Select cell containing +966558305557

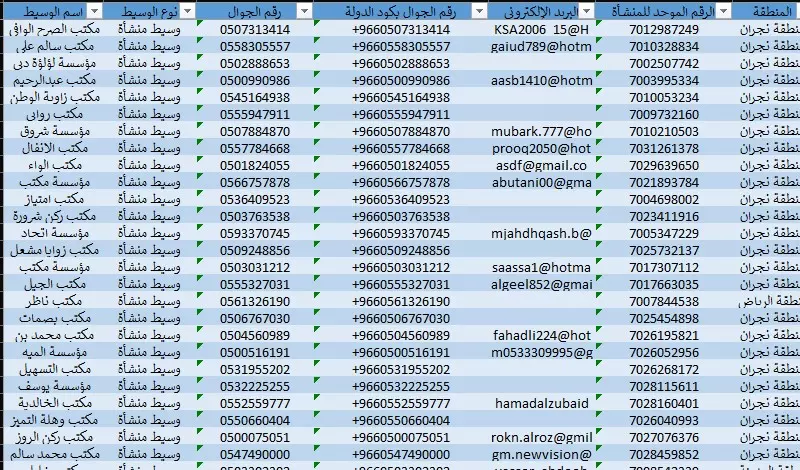401,46
